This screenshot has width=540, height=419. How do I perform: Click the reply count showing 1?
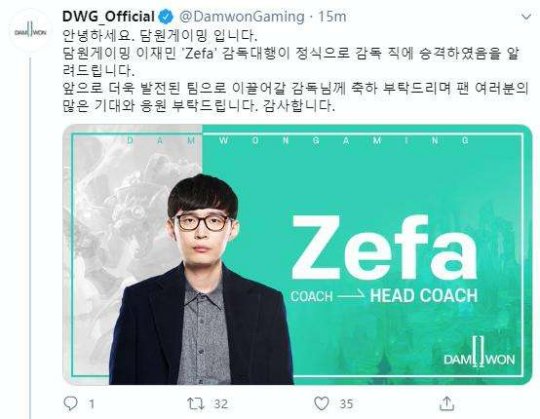[92, 404]
